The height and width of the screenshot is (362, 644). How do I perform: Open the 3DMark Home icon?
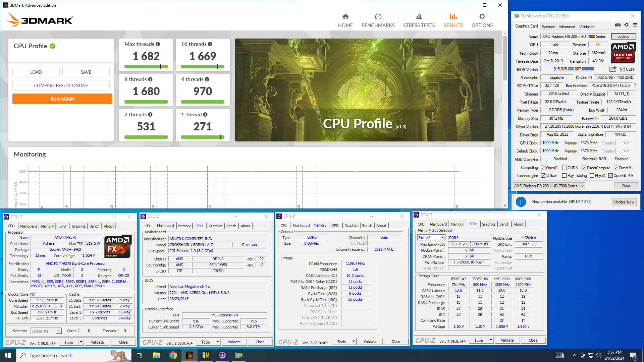(x=345, y=16)
